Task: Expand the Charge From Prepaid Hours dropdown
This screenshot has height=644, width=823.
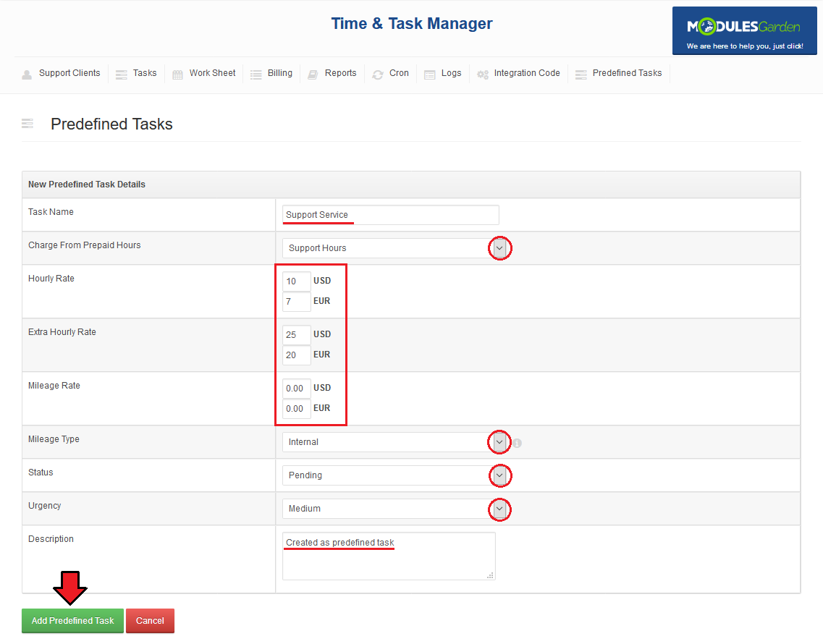Action: 499,248
